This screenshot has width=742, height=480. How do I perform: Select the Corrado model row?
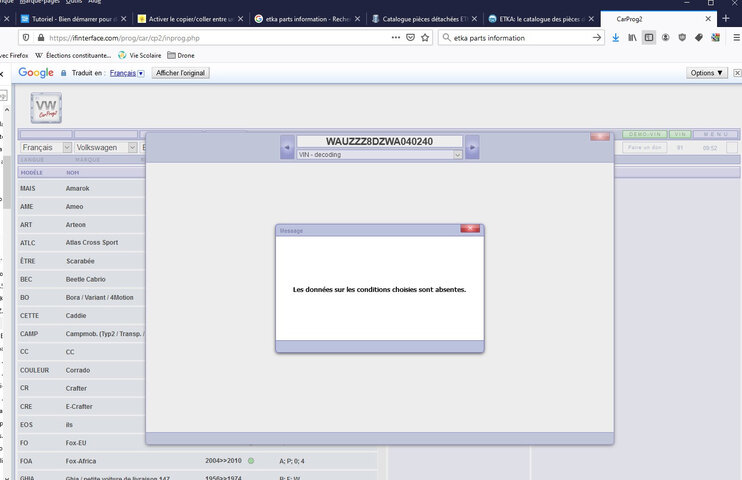click(x=82, y=370)
